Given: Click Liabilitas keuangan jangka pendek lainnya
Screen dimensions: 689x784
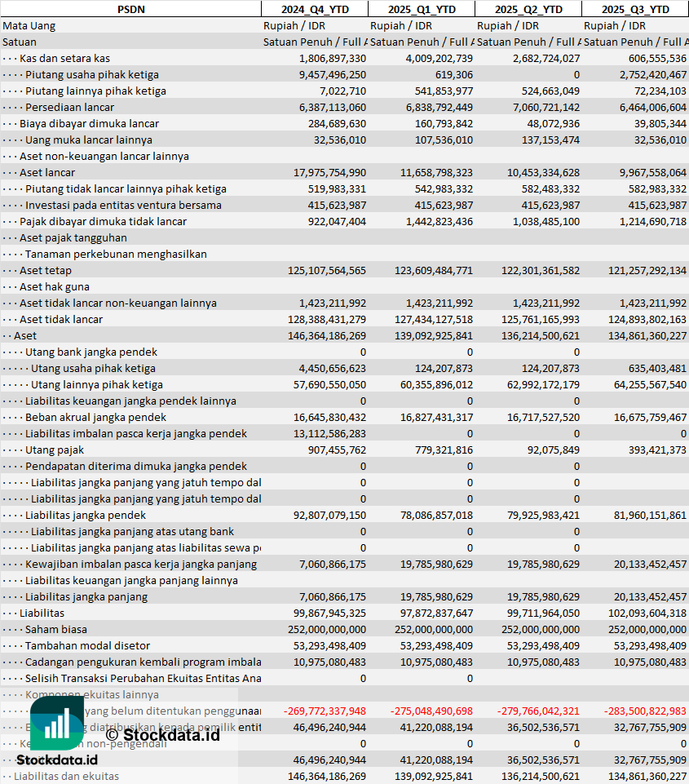Looking at the screenshot, I should pyautogui.click(x=131, y=401).
